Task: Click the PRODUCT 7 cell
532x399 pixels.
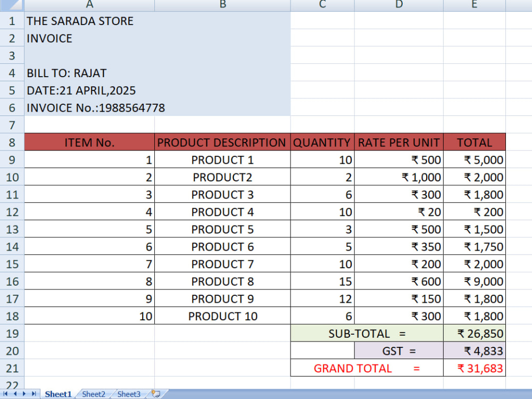Action: pyautogui.click(x=222, y=264)
